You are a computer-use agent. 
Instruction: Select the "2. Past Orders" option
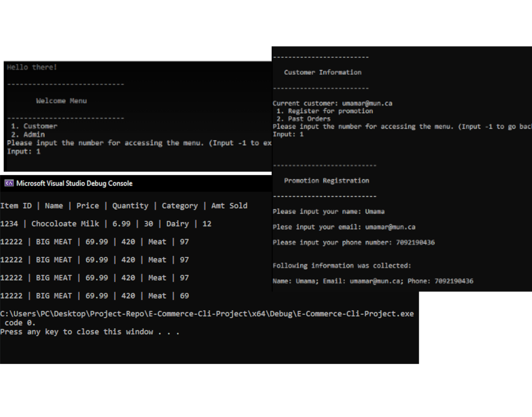tap(303, 119)
